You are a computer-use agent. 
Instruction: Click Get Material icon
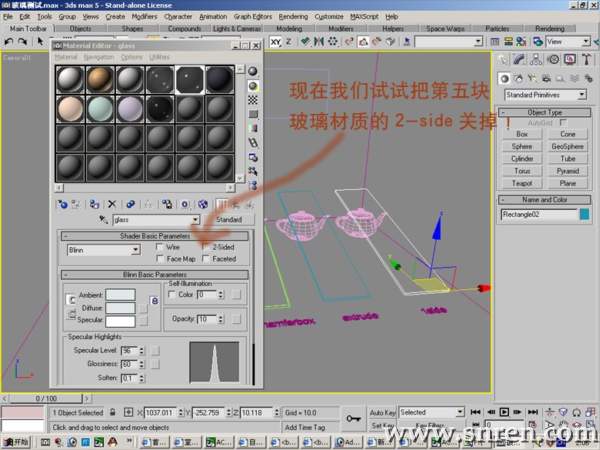(62, 204)
